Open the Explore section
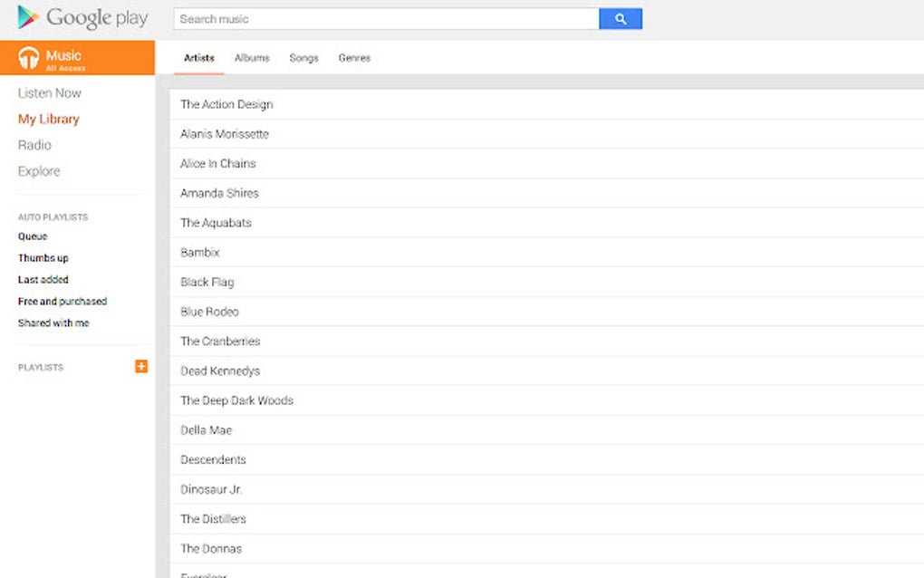924x578 pixels. 39,170
